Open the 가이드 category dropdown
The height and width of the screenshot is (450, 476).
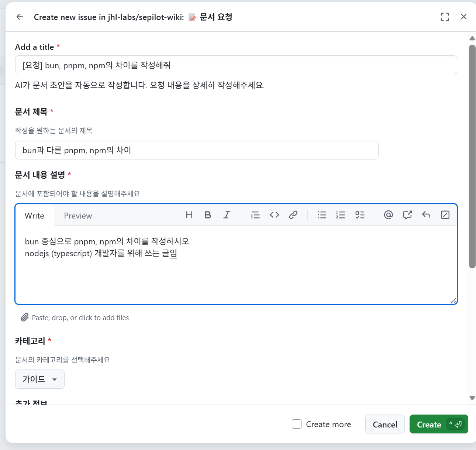point(40,379)
